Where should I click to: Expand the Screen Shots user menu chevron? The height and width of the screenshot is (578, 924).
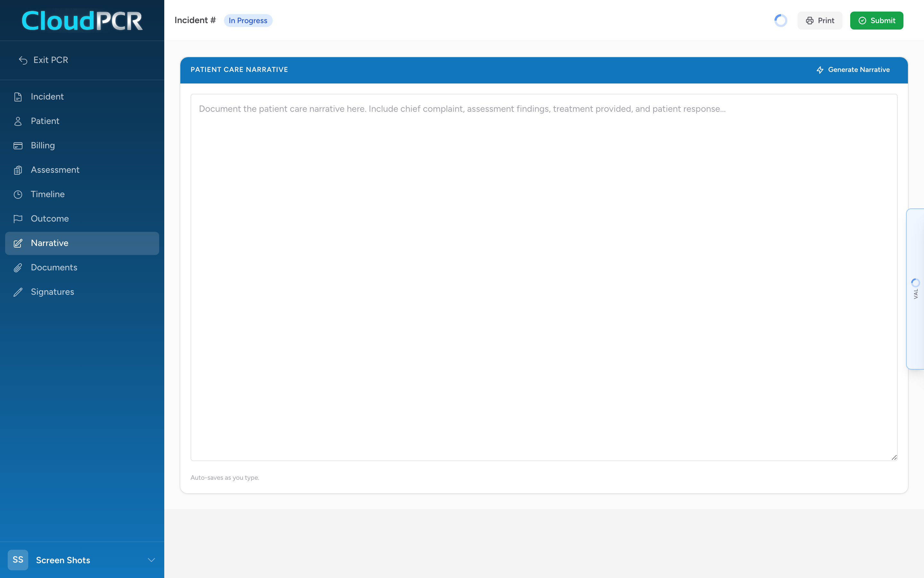(x=151, y=560)
